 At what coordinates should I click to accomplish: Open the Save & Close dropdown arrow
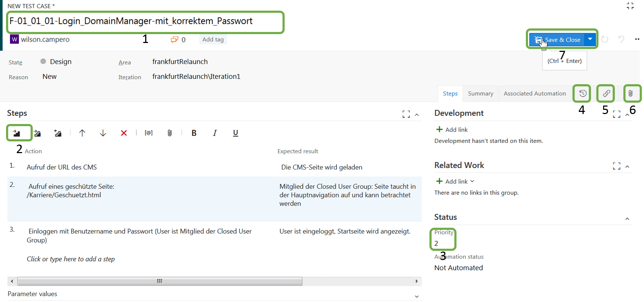click(590, 39)
